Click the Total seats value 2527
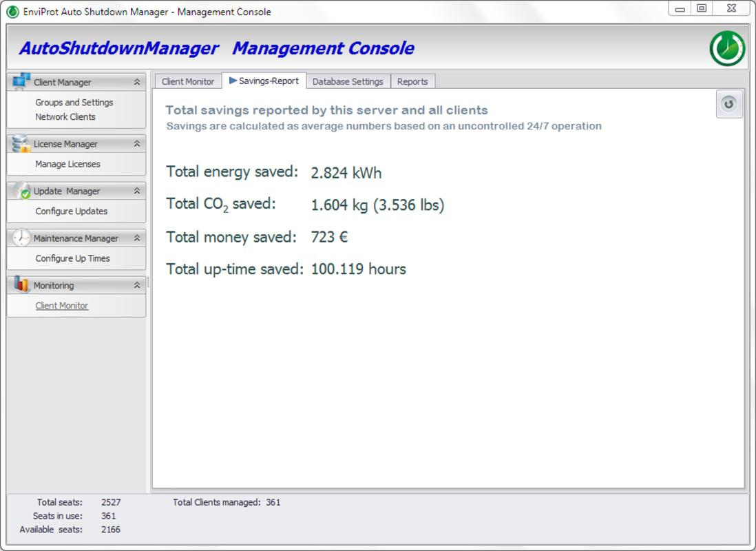Image resolution: width=756 pixels, height=551 pixels. 111,502
